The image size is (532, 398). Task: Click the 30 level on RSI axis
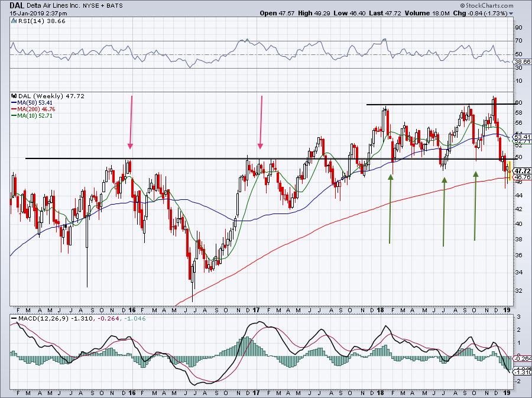[519, 68]
